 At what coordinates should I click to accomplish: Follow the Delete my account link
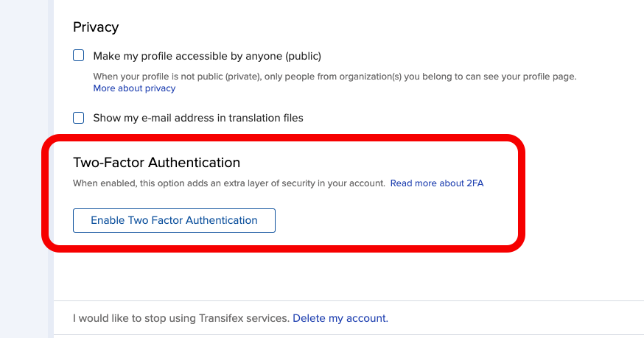[340, 318]
